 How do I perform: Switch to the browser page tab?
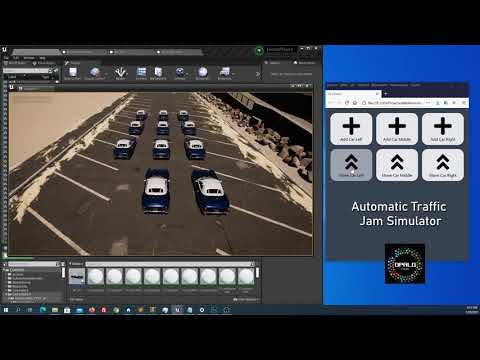point(353,94)
